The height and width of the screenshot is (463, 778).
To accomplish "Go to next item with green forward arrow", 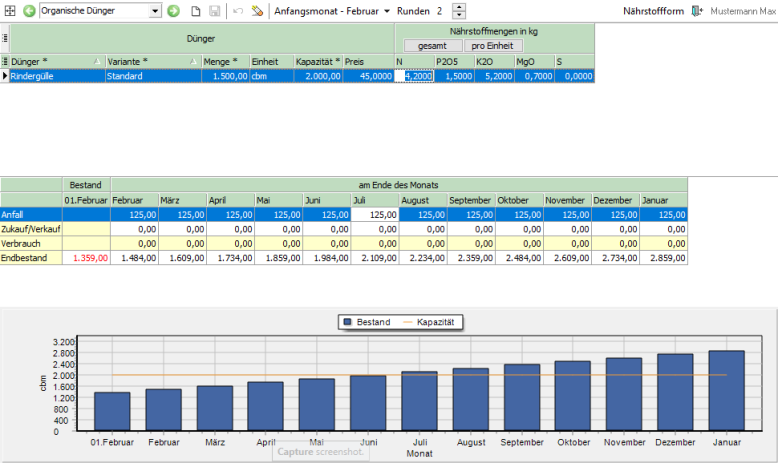I will (x=173, y=11).
